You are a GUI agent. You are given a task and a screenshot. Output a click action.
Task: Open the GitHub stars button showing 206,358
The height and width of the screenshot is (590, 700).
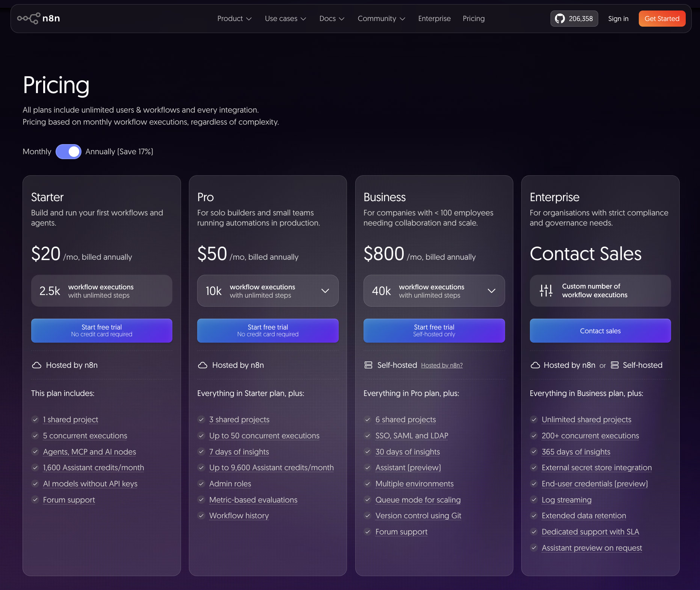(x=574, y=19)
